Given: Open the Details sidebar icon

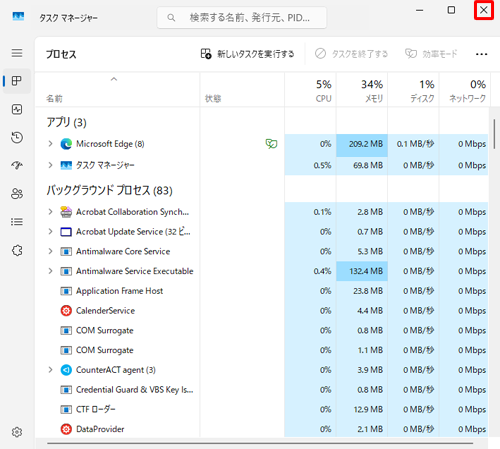Looking at the screenshot, I should tap(17, 222).
